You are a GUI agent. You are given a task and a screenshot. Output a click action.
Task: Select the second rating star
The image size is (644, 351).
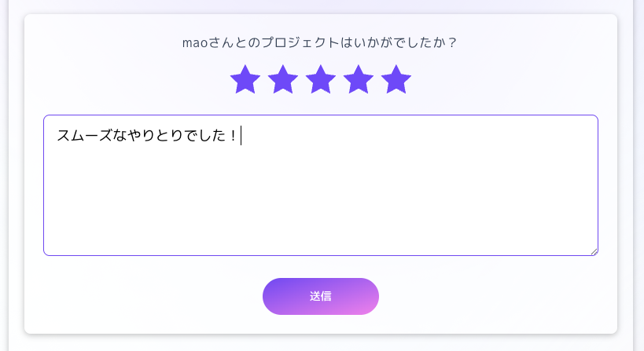pyautogui.click(x=283, y=80)
